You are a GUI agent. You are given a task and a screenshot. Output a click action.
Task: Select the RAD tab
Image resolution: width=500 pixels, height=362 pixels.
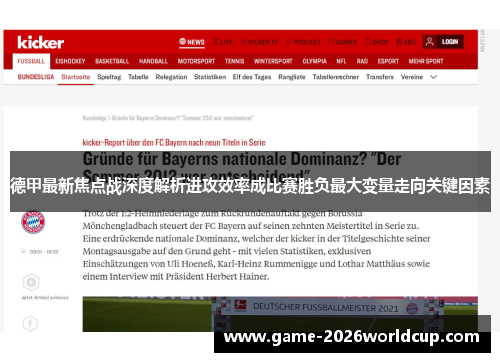(x=362, y=61)
